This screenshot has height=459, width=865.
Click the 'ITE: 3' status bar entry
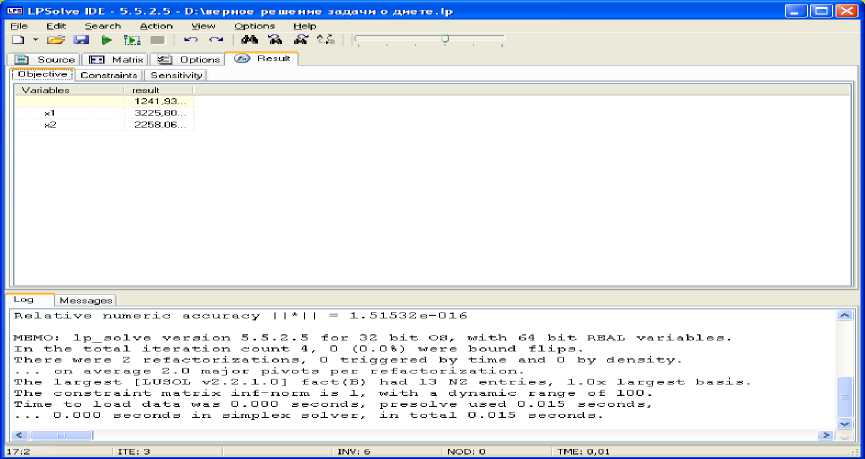coord(134,452)
